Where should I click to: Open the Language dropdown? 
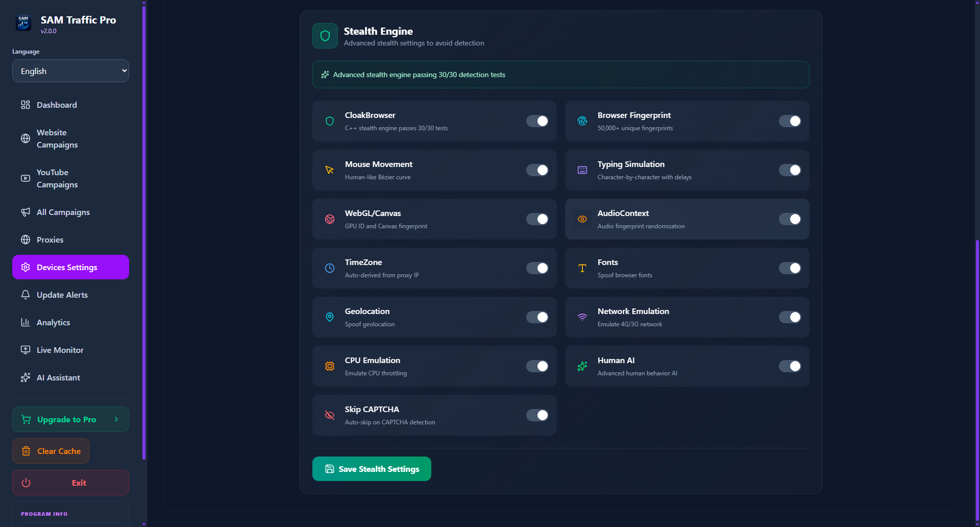click(70, 70)
